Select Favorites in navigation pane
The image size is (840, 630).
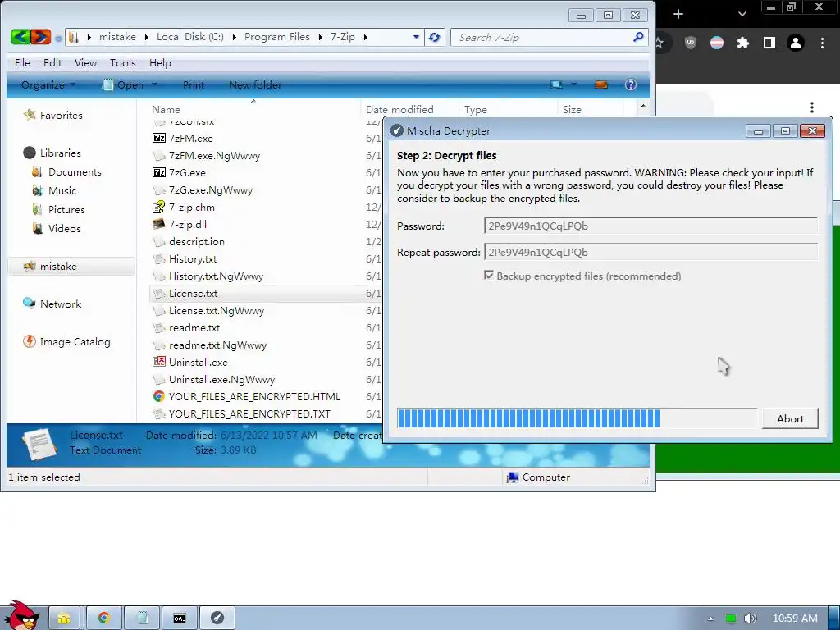tap(61, 115)
